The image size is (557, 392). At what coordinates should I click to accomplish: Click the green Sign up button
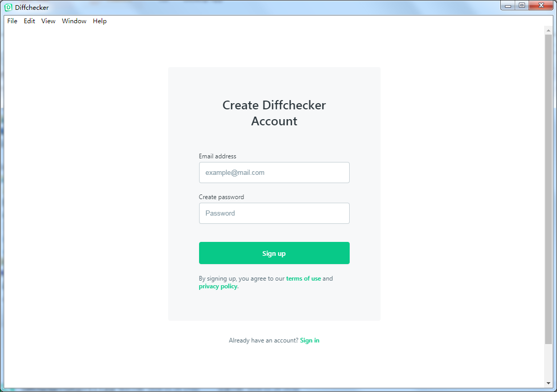point(274,253)
